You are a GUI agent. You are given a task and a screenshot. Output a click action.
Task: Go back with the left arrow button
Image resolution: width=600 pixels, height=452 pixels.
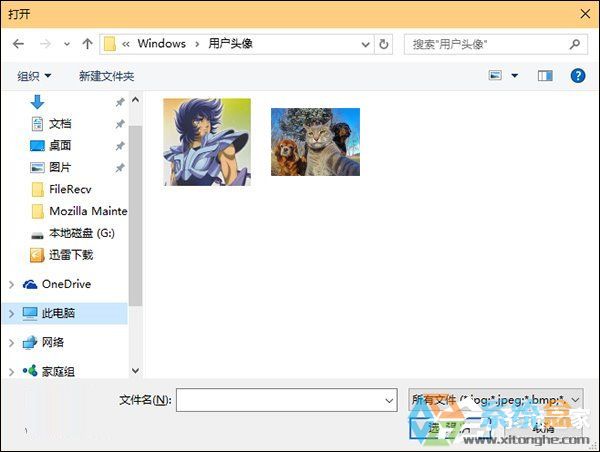coord(18,44)
